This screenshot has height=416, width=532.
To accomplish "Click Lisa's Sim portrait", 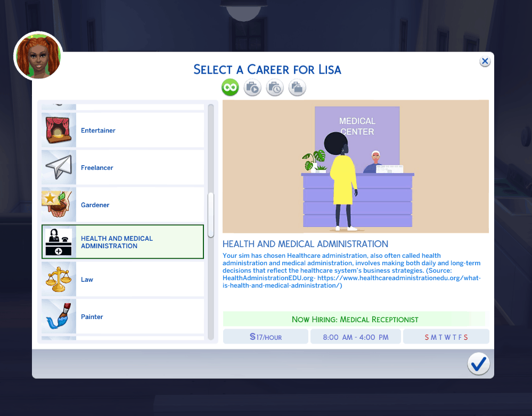I will [x=38, y=56].
